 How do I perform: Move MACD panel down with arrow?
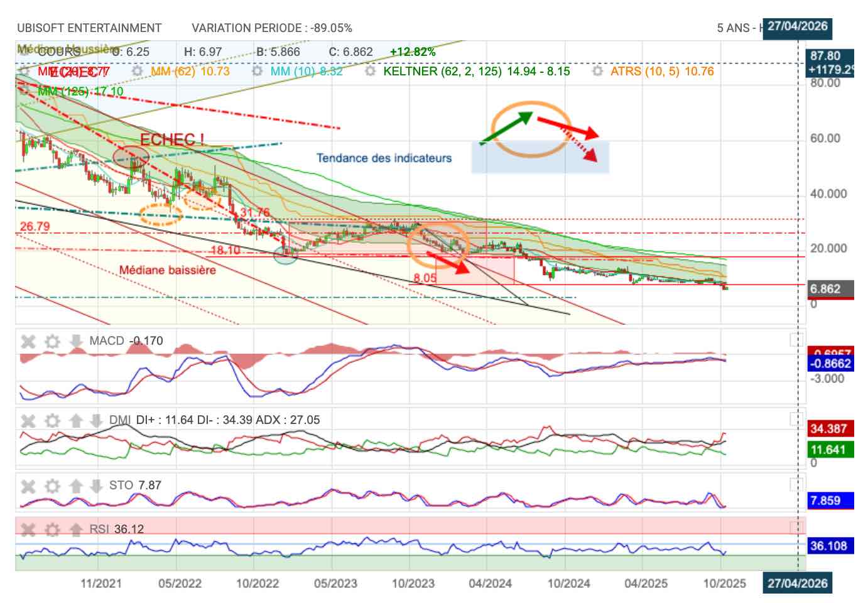tap(76, 341)
